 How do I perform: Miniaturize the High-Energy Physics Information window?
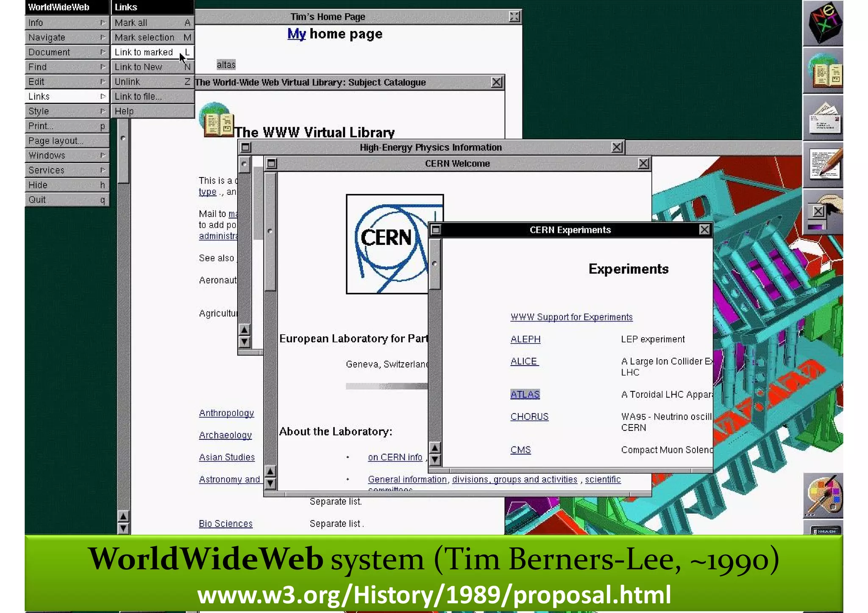pos(246,147)
